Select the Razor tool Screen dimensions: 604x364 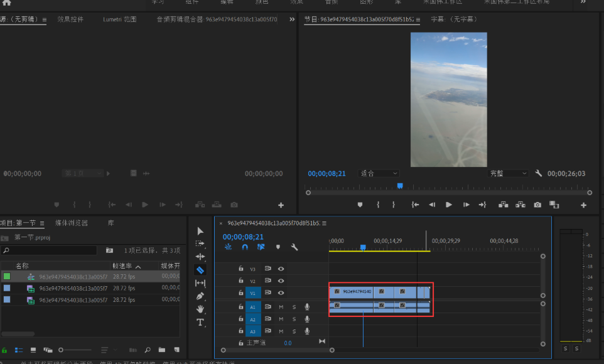click(200, 270)
